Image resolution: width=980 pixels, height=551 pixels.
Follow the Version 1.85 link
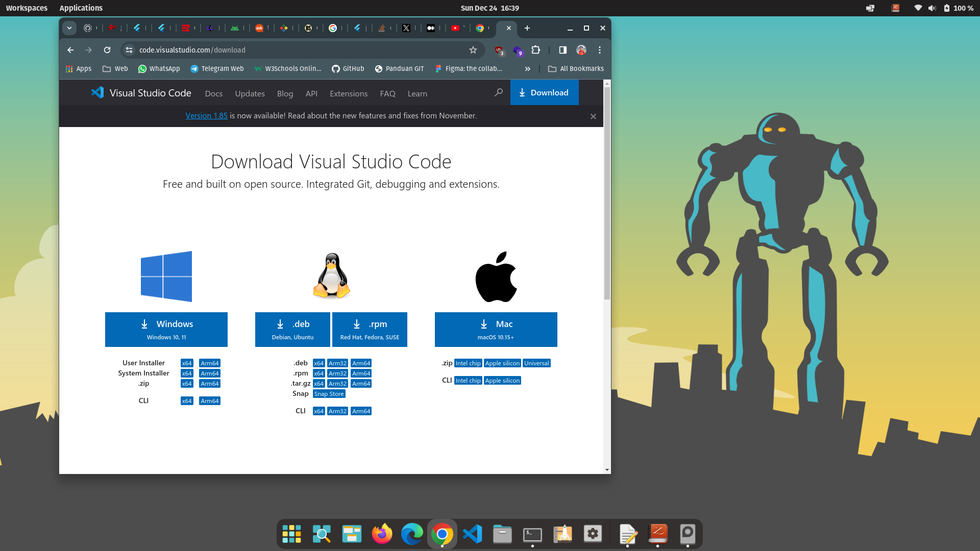tap(206, 116)
